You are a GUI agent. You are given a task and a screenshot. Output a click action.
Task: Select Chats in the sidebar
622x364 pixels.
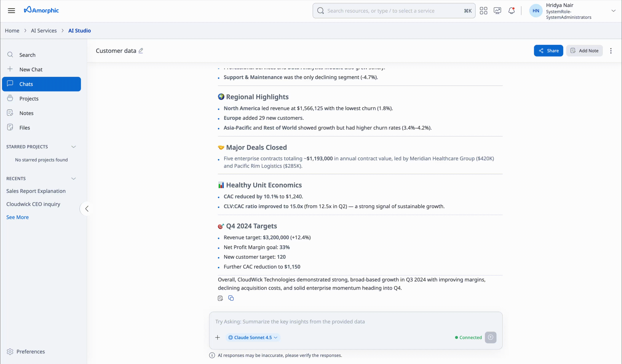click(41, 84)
